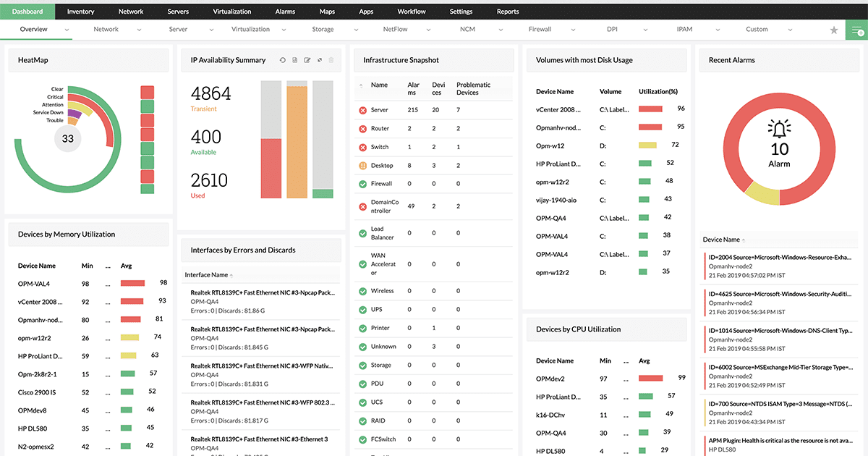This screenshot has width=868, height=456.
Task: Click the alarm bell icon in Recent Alarms
Action: tap(779, 130)
